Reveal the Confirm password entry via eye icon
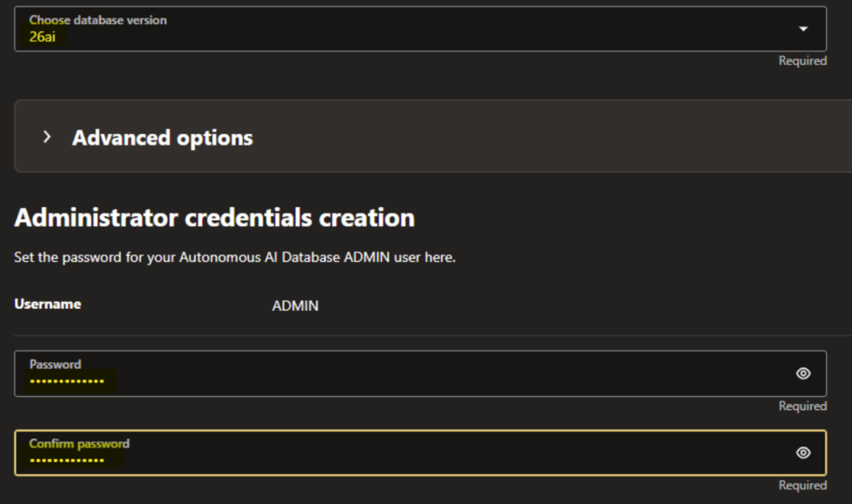Viewport: 852px width, 504px height. pyautogui.click(x=803, y=452)
